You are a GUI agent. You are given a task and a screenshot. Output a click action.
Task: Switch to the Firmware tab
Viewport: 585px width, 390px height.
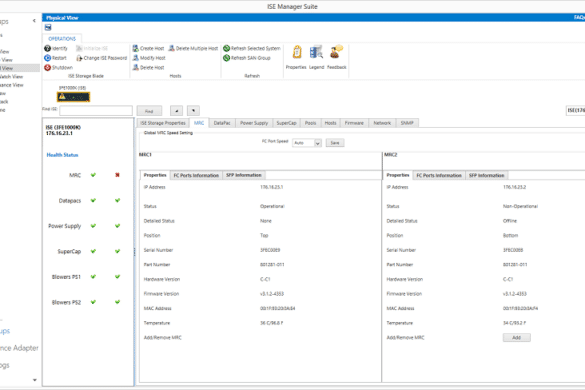354,123
